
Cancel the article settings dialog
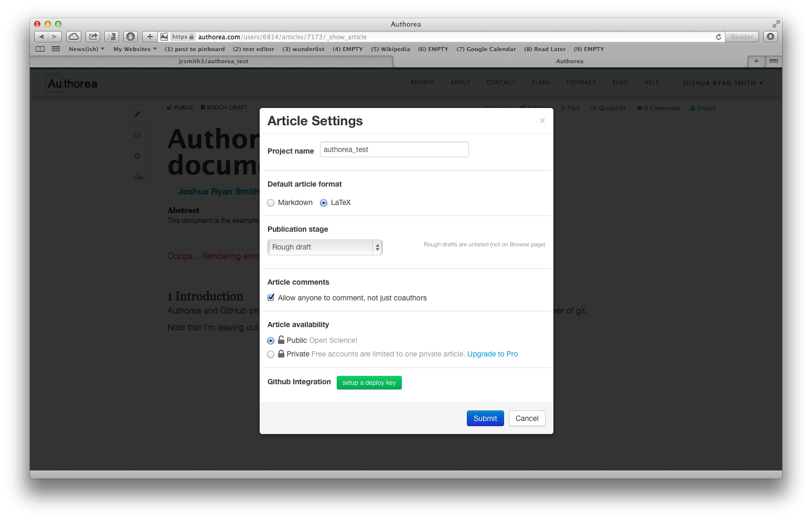coord(527,418)
